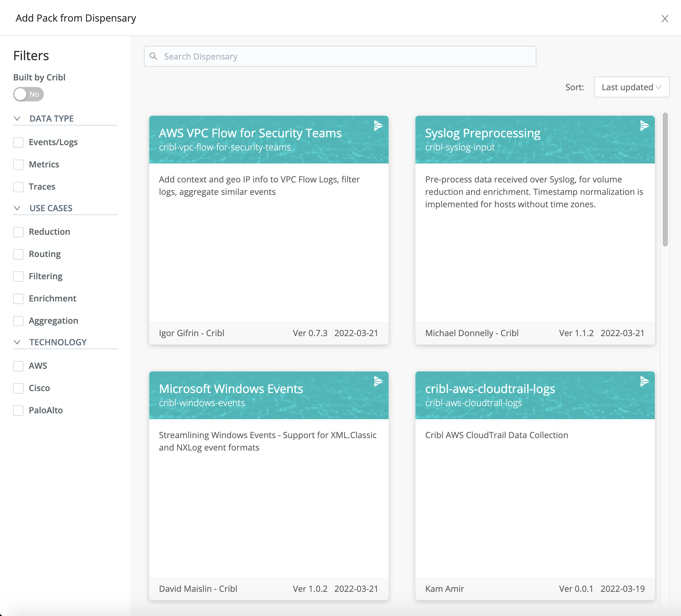
Task: Open the Last updated sort dropdown
Action: (631, 87)
